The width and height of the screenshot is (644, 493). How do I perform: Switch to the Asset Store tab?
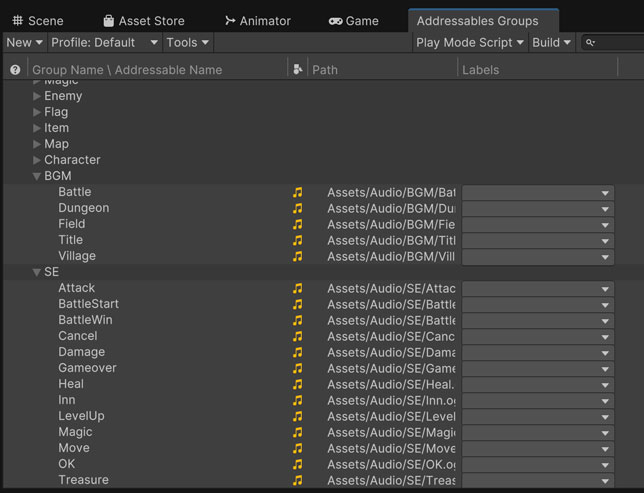[x=144, y=21]
